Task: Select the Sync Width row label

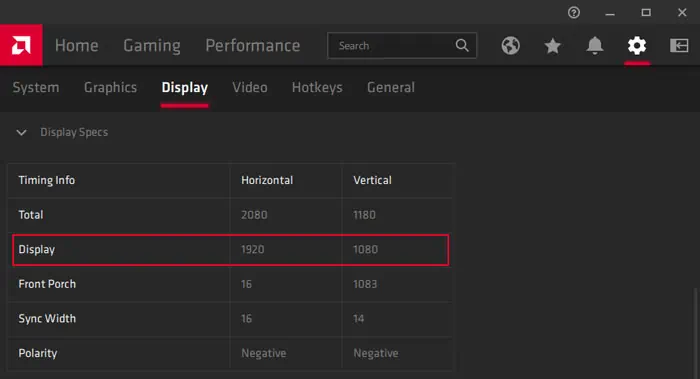Action: click(x=47, y=319)
